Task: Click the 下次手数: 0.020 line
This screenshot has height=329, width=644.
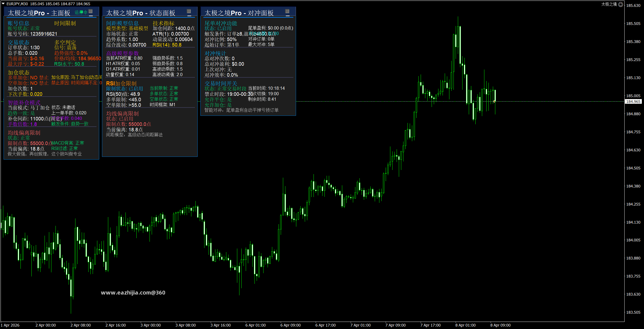Action: [x=25, y=94]
